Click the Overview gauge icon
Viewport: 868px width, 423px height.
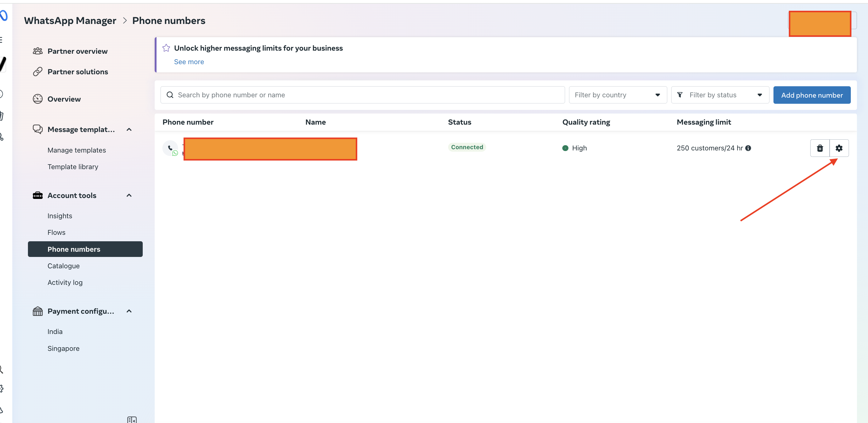38,99
